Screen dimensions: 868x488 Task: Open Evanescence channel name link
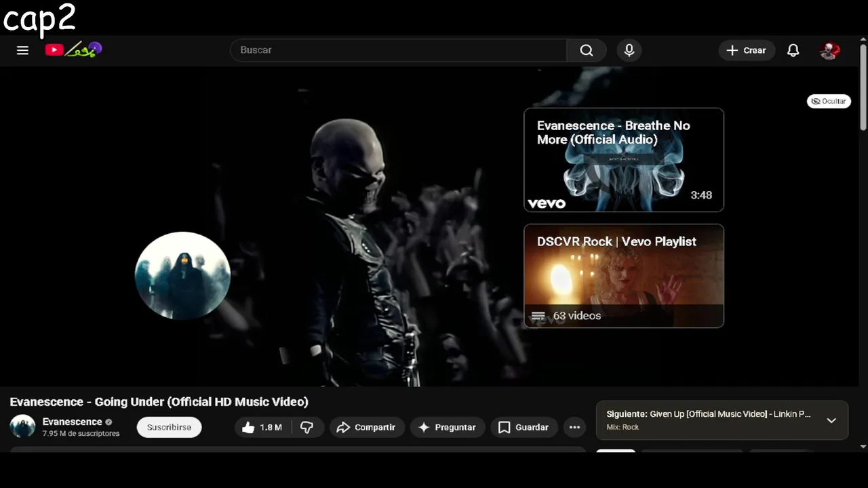pyautogui.click(x=73, y=422)
